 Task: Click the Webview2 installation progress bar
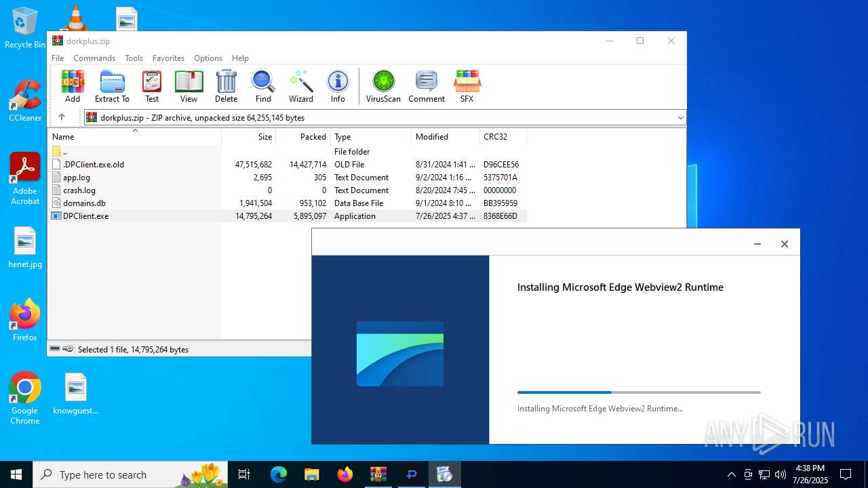639,392
